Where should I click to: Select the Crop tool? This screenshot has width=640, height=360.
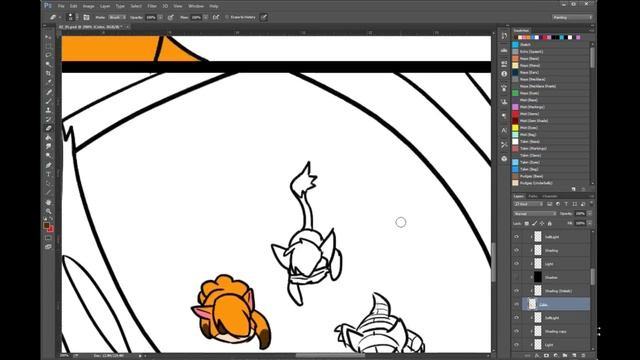coord(49,73)
